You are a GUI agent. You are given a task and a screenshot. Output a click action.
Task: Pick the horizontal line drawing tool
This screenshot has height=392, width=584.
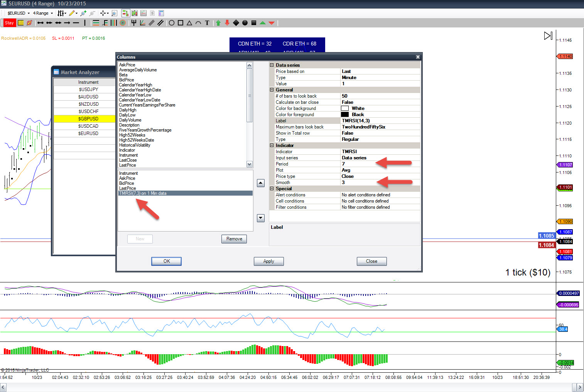[x=76, y=23]
